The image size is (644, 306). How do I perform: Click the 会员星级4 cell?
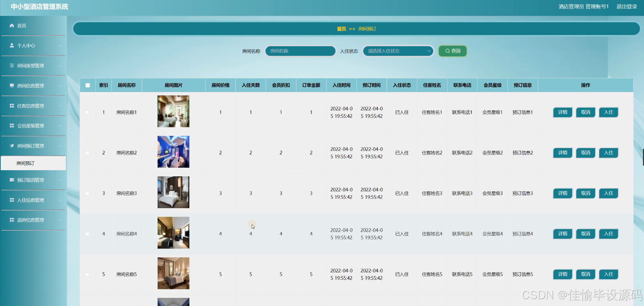(x=492, y=234)
